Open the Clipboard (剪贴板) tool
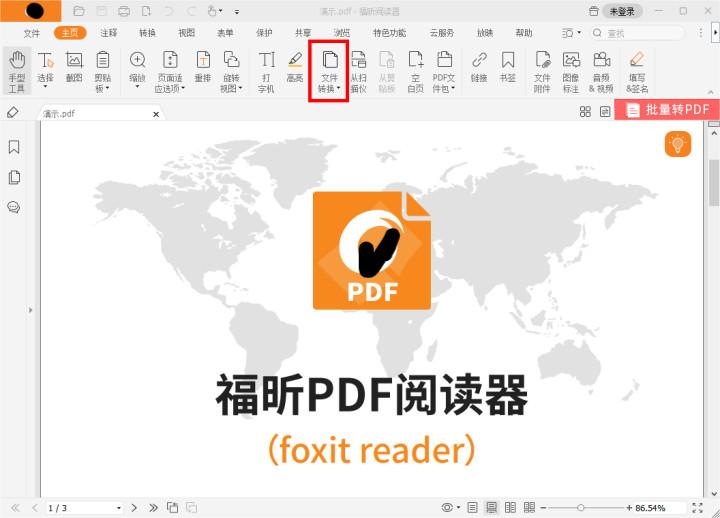 (x=102, y=72)
